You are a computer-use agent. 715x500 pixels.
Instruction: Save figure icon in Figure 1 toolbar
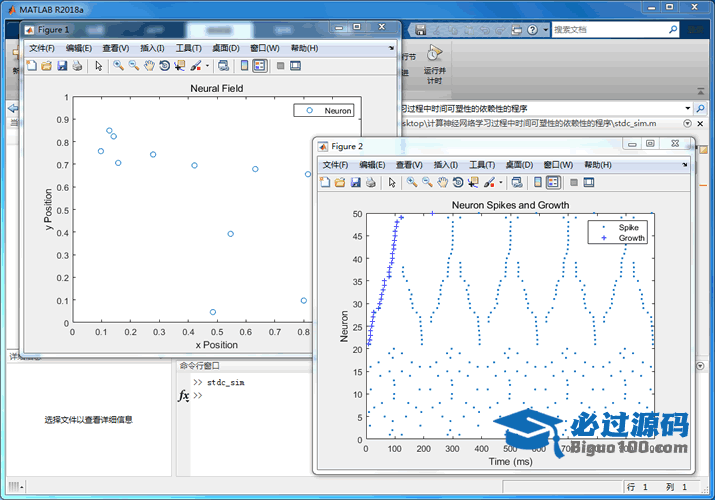(x=62, y=66)
